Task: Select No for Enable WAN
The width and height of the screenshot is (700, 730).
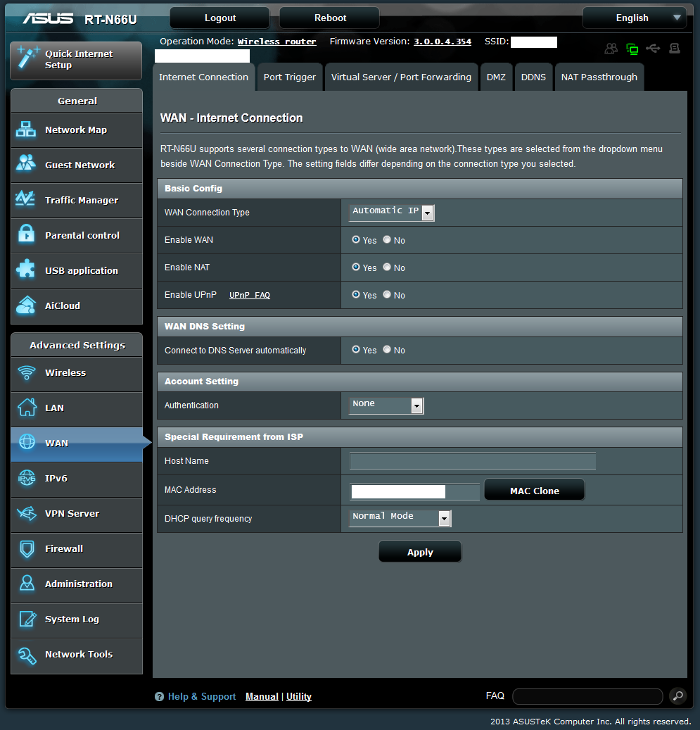Action: (387, 239)
